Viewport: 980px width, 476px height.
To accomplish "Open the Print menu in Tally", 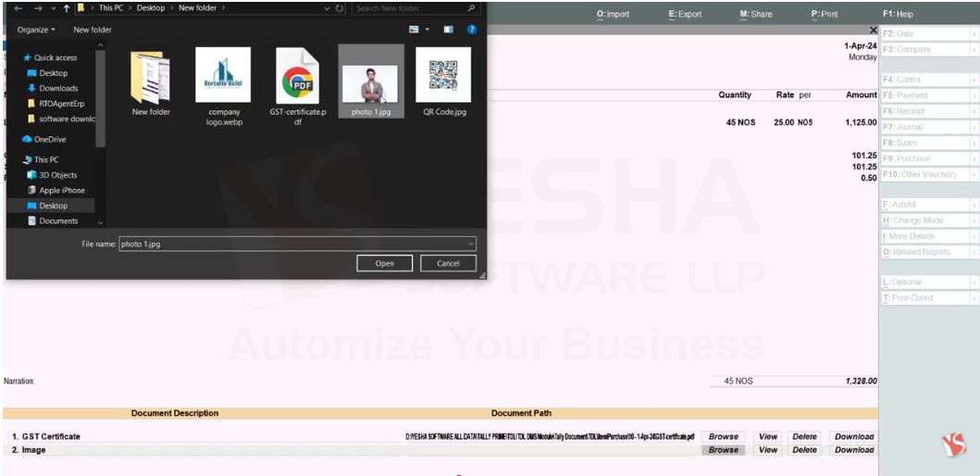I will pyautogui.click(x=825, y=14).
